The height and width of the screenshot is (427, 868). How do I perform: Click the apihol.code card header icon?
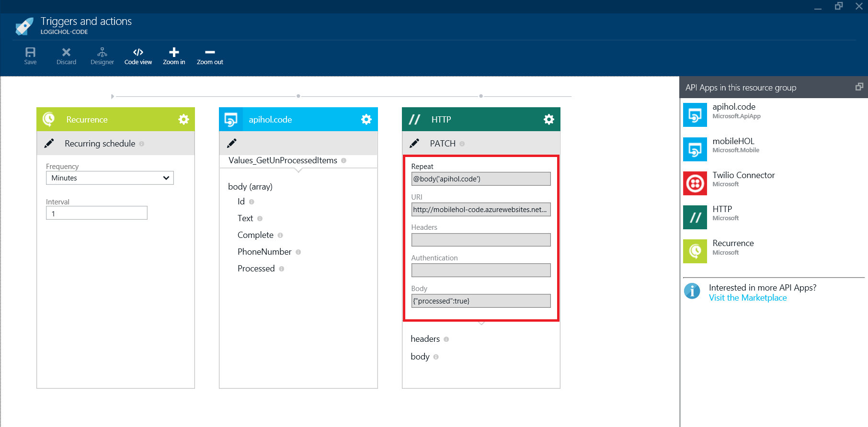231,119
